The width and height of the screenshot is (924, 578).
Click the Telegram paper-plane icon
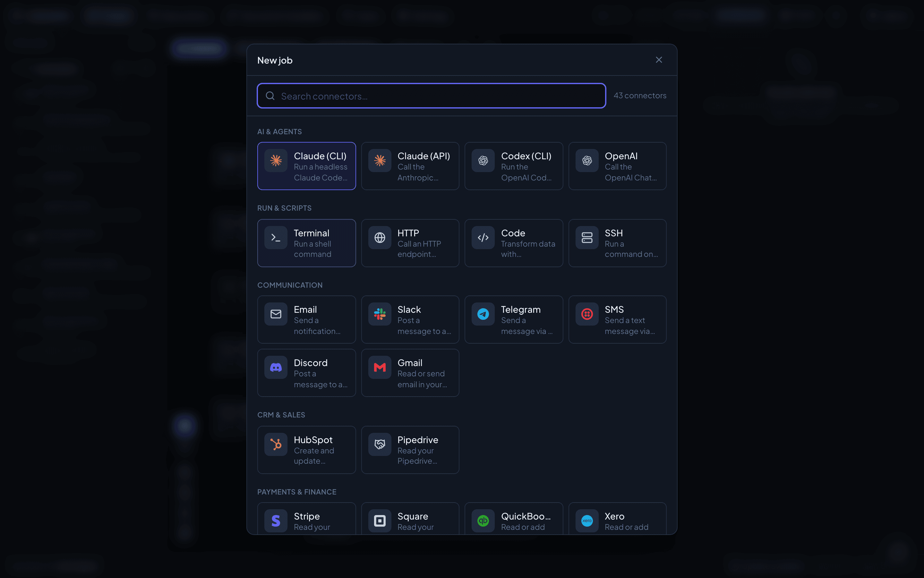(x=483, y=314)
